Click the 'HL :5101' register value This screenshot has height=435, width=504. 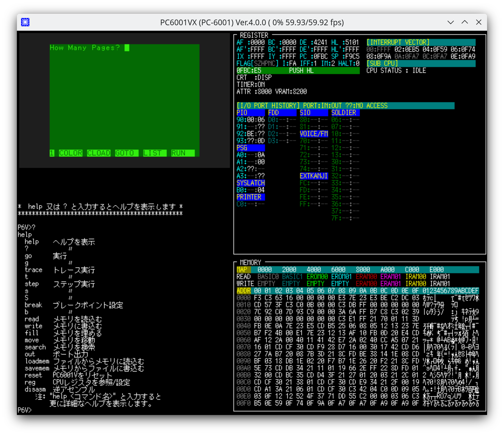click(345, 42)
